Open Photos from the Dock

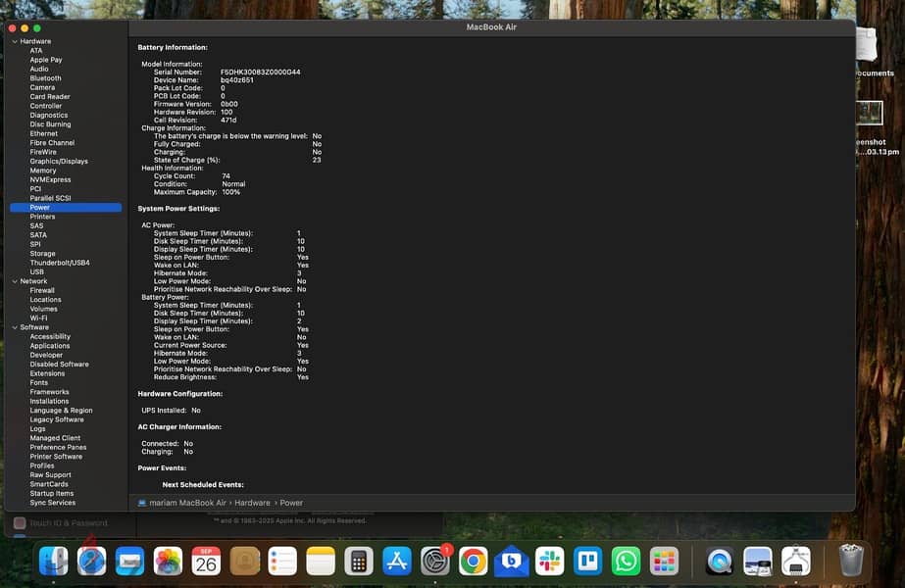[x=168, y=561]
